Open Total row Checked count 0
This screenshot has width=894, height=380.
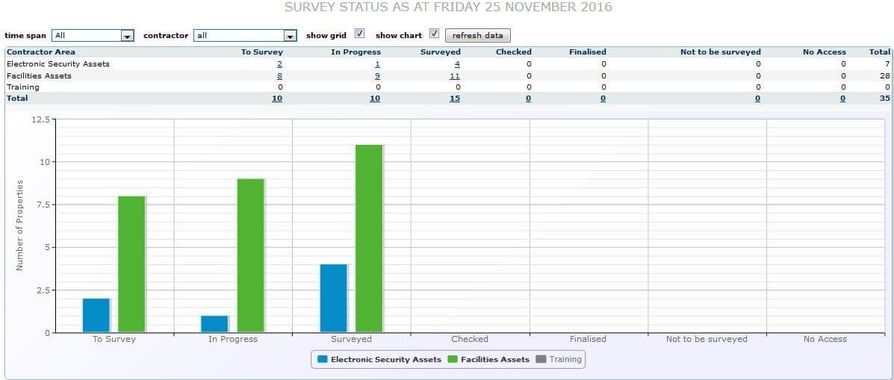pos(529,98)
